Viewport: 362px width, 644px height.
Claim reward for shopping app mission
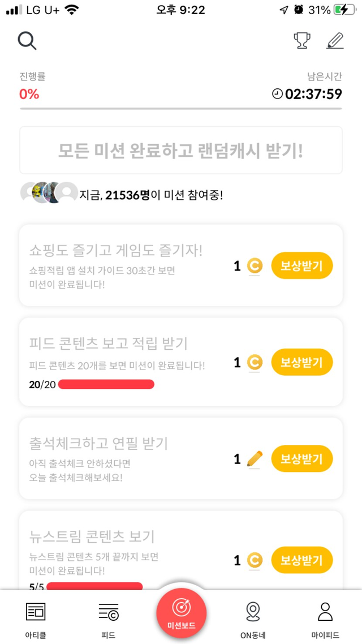(x=302, y=265)
